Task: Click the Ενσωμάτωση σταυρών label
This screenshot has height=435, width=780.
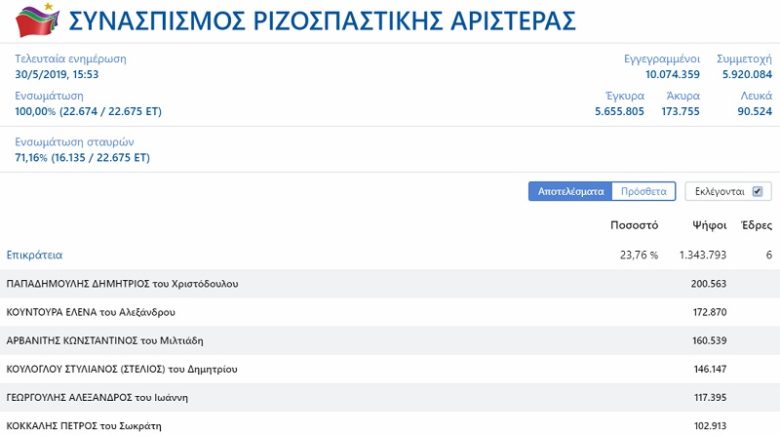Action: click(74, 142)
